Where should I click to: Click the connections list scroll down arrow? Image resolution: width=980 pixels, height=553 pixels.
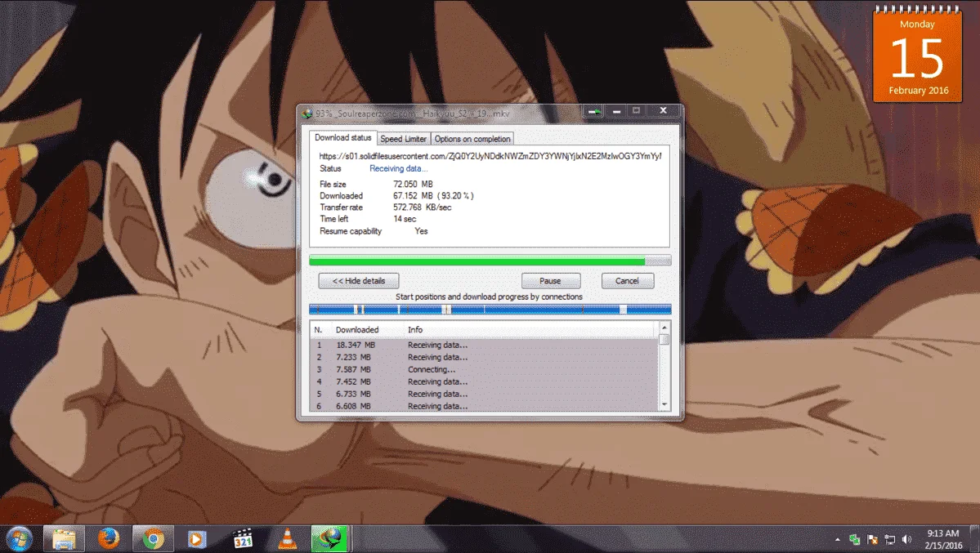click(x=665, y=405)
